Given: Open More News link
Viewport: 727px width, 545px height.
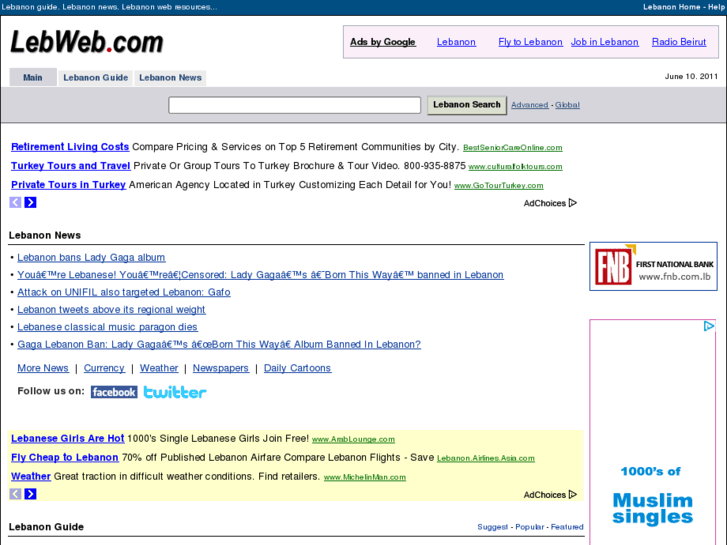Looking at the screenshot, I should 43,368.
